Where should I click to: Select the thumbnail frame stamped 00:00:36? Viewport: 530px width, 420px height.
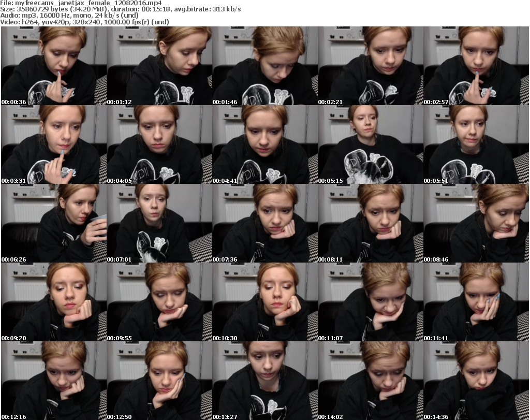click(54, 66)
